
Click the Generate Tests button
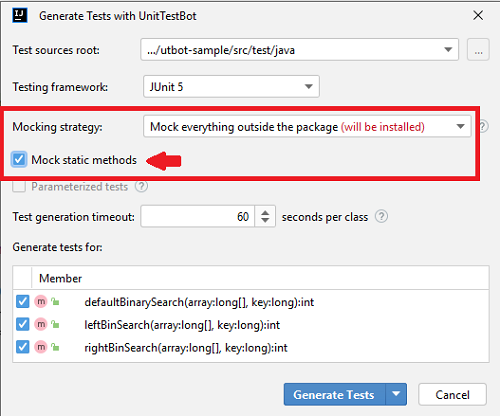coord(334,394)
